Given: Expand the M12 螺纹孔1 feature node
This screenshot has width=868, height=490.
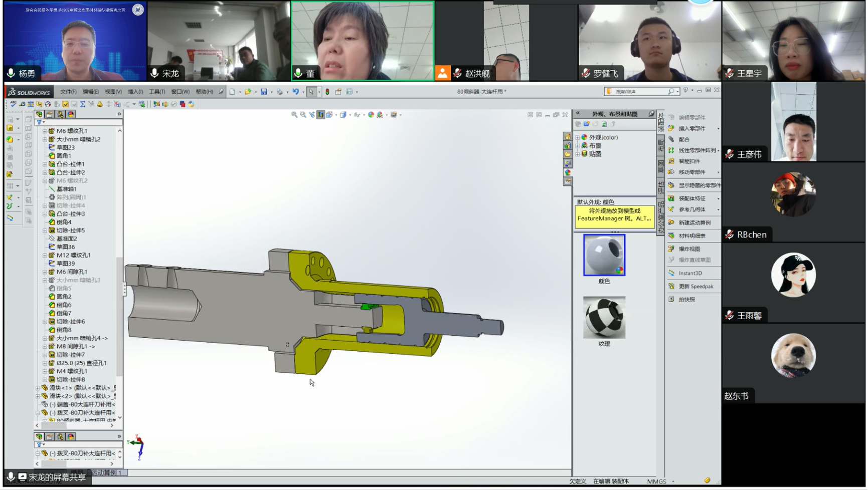Looking at the screenshot, I should pyautogui.click(x=45, y=256).
